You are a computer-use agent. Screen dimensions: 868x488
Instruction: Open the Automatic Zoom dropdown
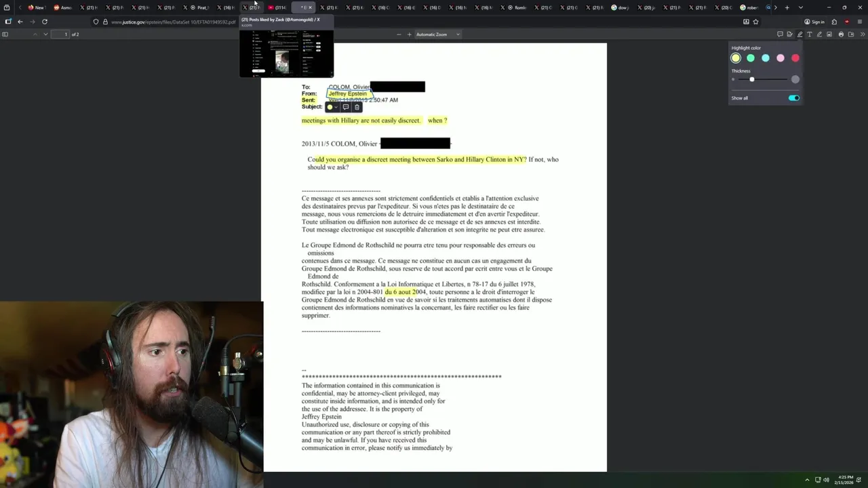(x=437, y=34)
